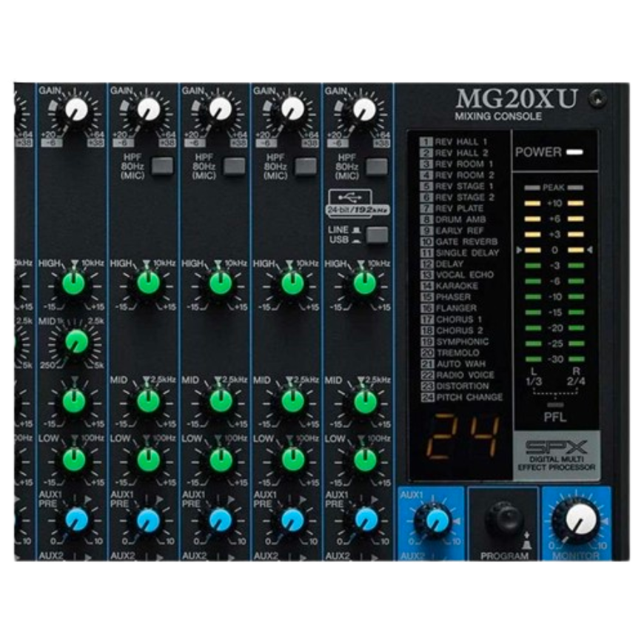This screenshot has height=644, width=644.
Task: Click the MIXING CONSOLE label
Action: [x=498, y=117]
